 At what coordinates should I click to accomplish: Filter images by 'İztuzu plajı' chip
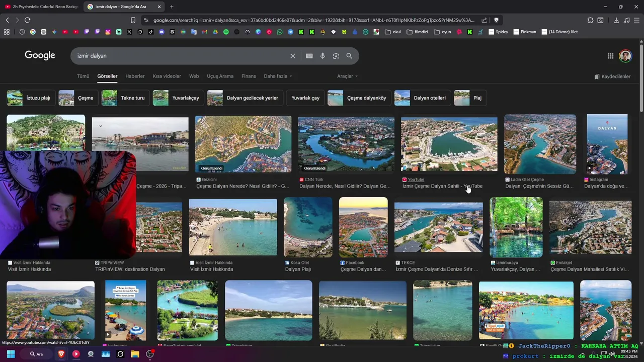(x=31, y=98)
